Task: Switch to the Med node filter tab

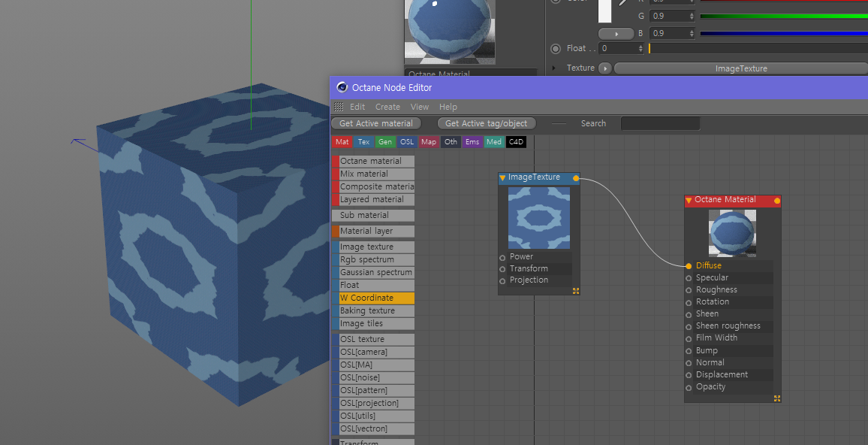Action: [x=494, y=142]
